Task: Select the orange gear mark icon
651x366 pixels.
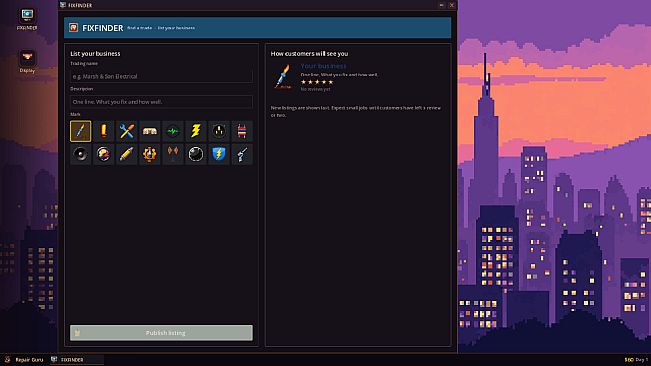Action: pyautogui.click(x=150, y=154)
